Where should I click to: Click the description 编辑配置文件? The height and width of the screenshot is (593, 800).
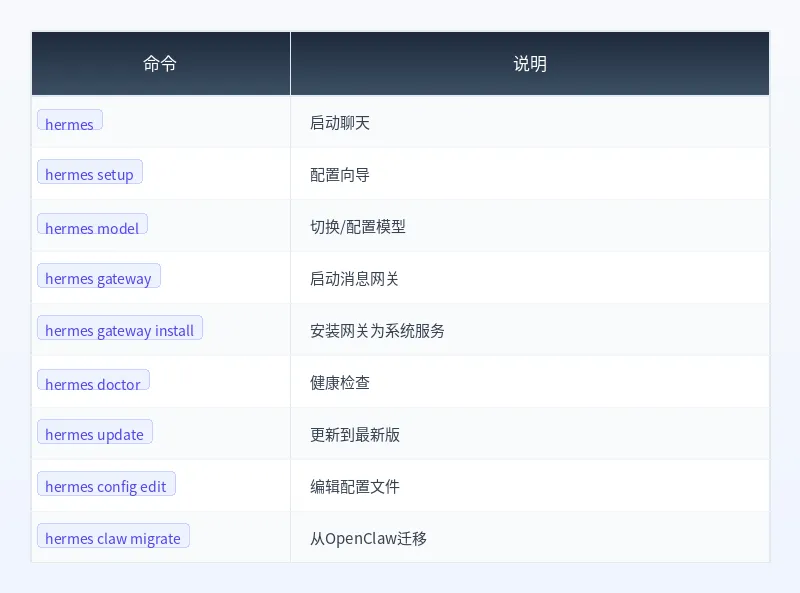click(x=355, y=487)
